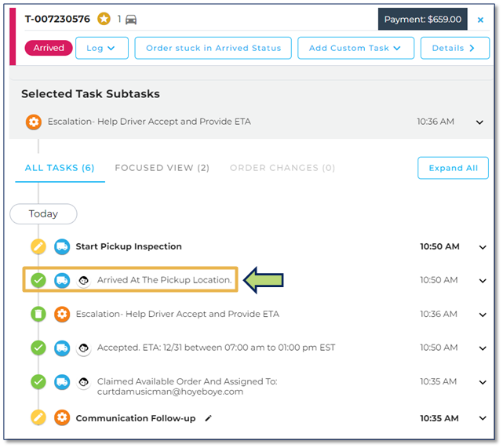Expand the Escalation subtask chevron at 10:36 AM in Selected Task Subtasks

coord(479,122)
